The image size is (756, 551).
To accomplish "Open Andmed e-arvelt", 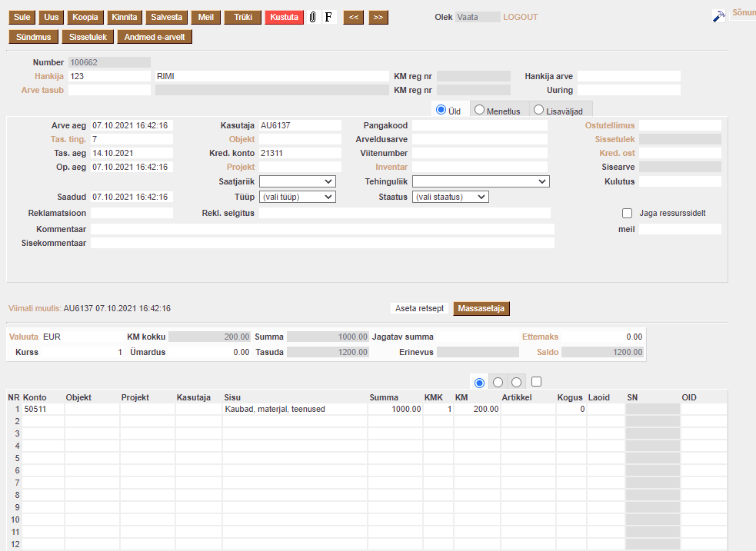I will pyautogui.click(x=155, y=37).
